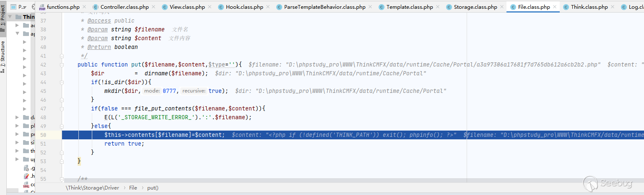Image resolution: width=644 pixels, height=195 pixels.
Task: Switch to the functions.php tab
Action: (x=62, y=7)
